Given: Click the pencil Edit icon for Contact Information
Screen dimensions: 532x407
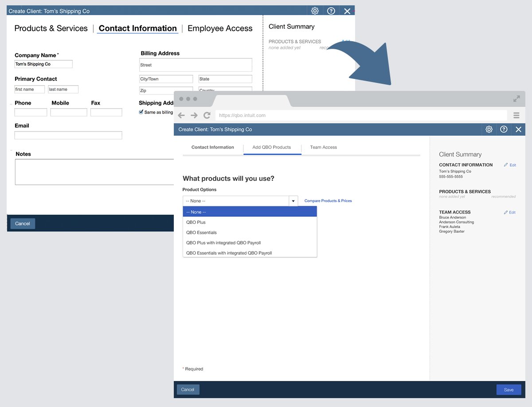Looking at the screenshot, I should point(506,165).
